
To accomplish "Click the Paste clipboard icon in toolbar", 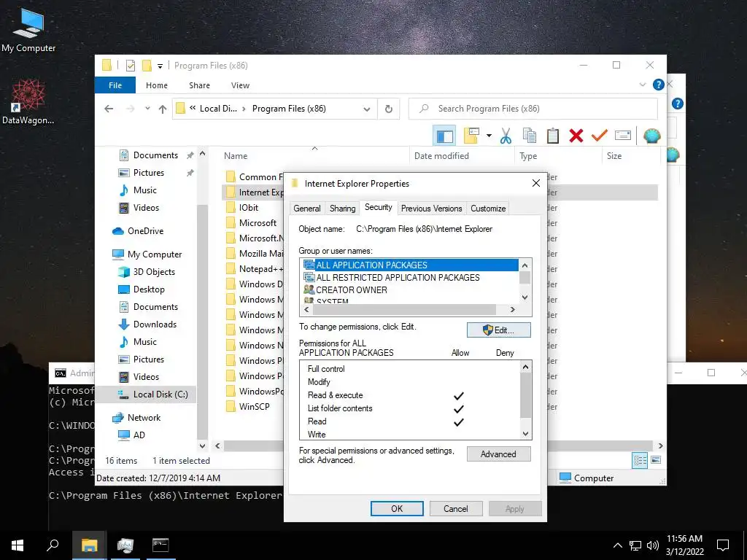I will pos(553,136).
